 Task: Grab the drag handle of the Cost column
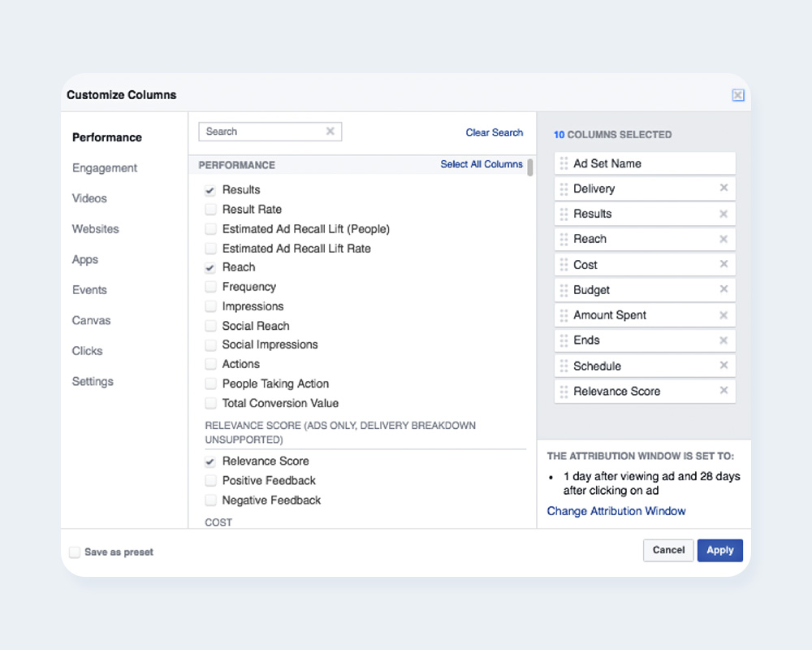(x=564, y=264)
